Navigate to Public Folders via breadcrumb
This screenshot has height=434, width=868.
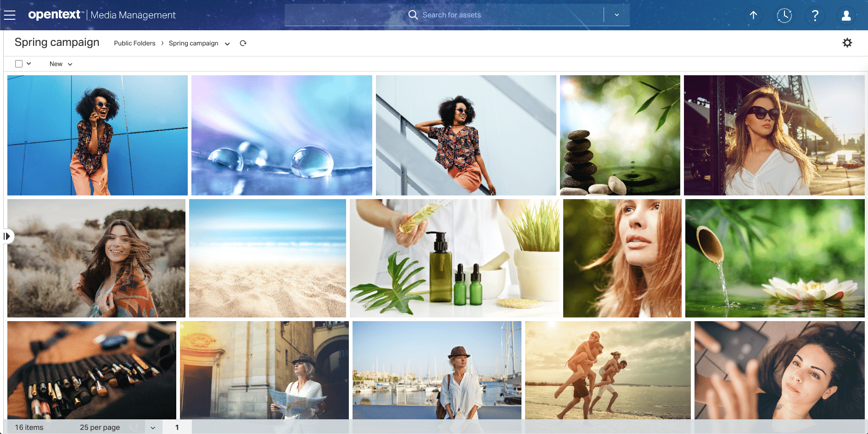point(134,43)
